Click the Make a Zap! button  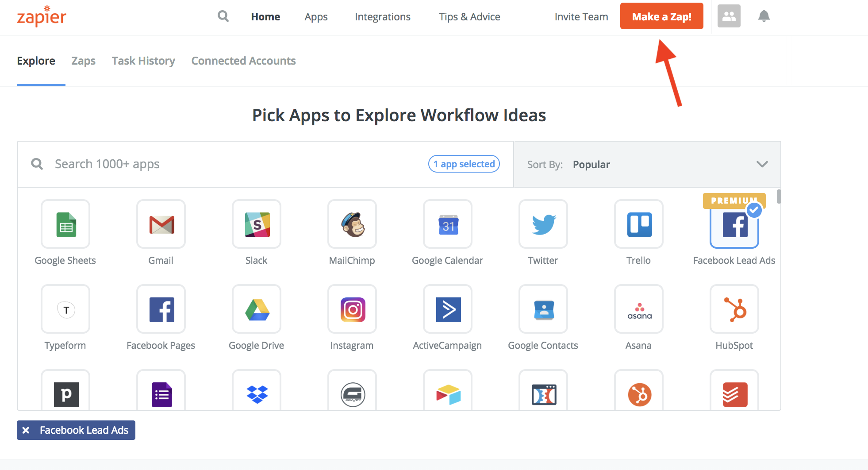pos(661,16)
